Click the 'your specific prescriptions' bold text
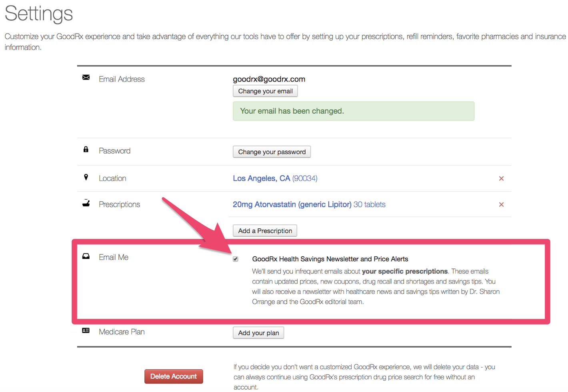Viewport: 568px width, 392px height. coord(405,271)
